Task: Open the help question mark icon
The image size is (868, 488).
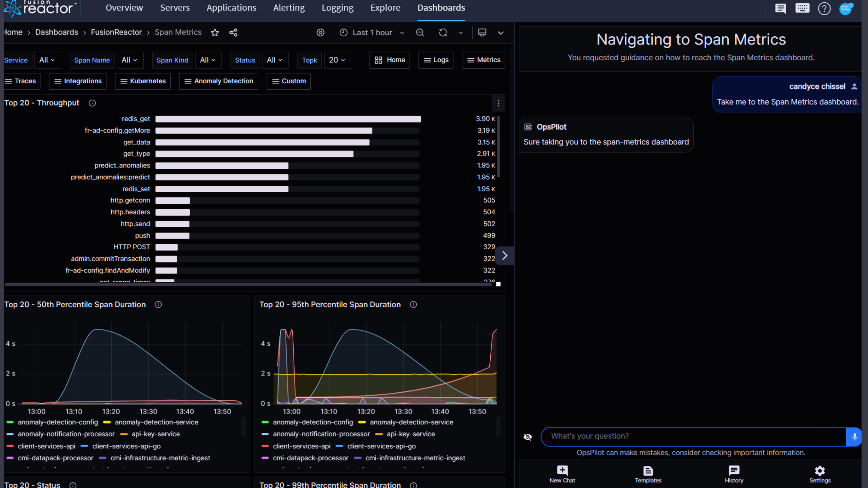Action: [x=824, y=8]
